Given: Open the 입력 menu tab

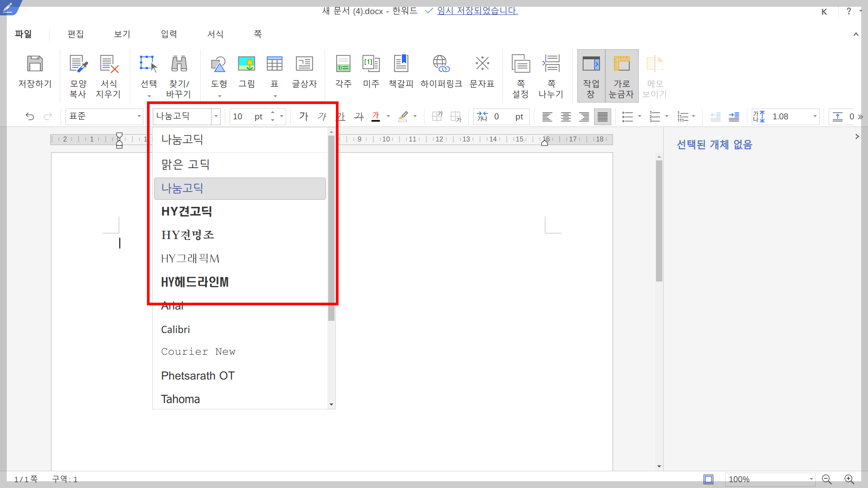Looking at the screenshot, I should click(x=169, y=34).
